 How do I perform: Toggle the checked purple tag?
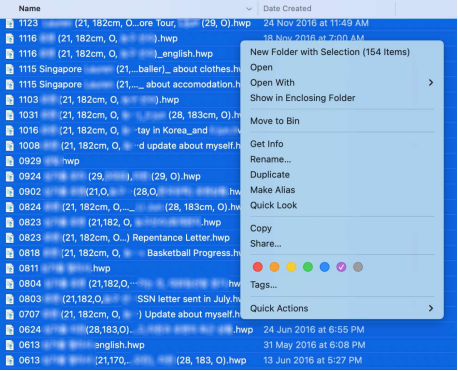click(x=341, y=267)
